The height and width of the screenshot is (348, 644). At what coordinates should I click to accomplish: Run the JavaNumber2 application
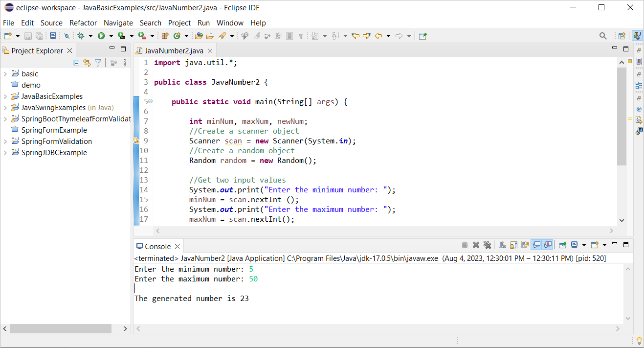pyautogui.click(x=102, y=35)
